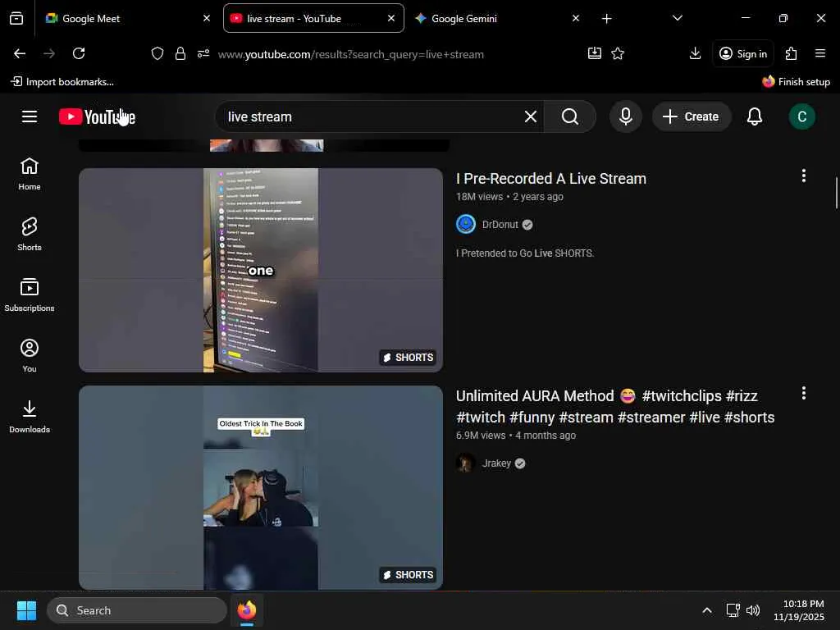
Task: Open Firefox application menu
Action: pos(819,53)
